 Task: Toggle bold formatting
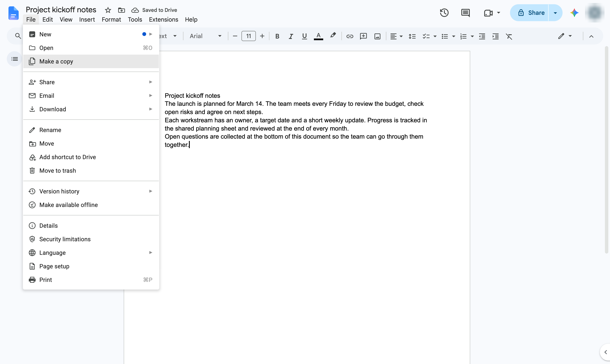coord(277,36)
